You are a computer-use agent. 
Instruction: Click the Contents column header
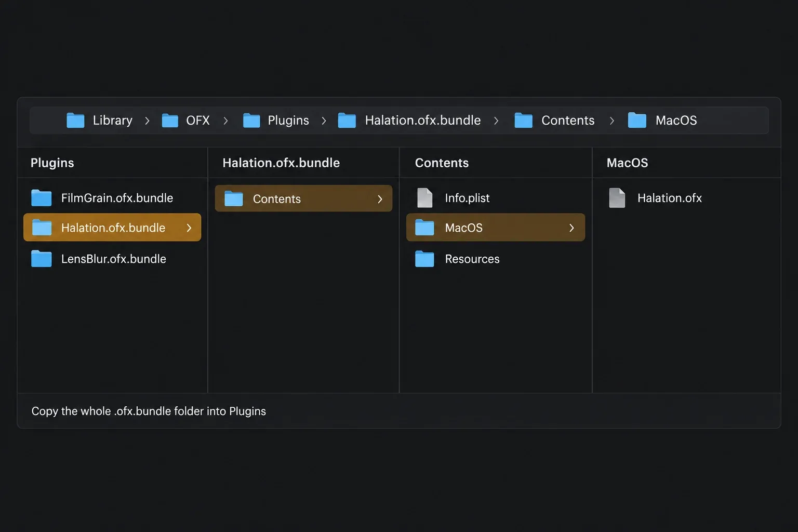click(x=442, y=163)
